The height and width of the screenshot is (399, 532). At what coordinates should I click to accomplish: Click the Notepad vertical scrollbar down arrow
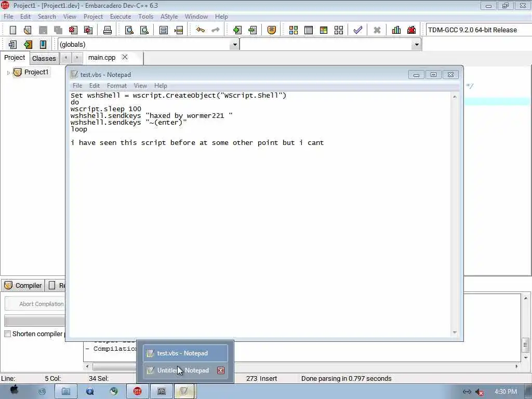coord(455,332)
